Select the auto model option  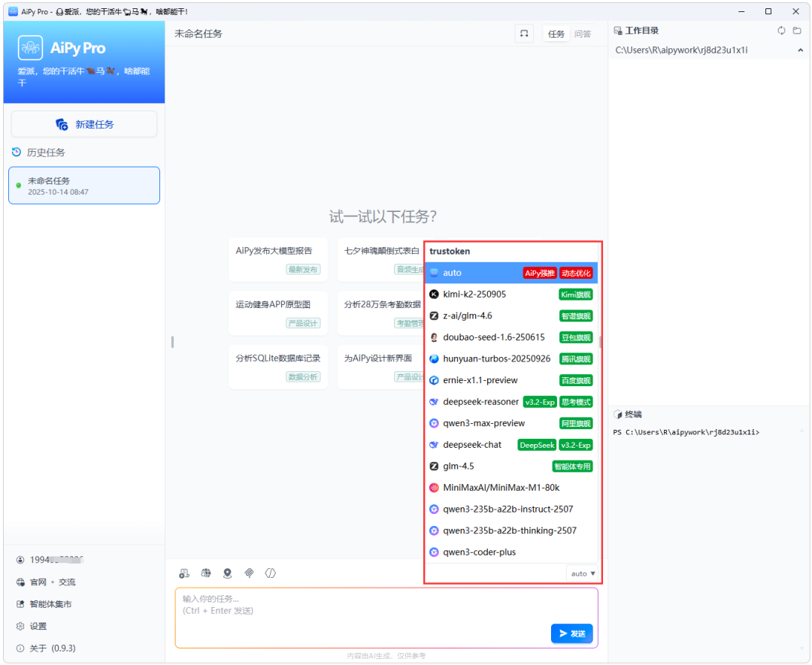pyautogui.click(x=511, y=273)
